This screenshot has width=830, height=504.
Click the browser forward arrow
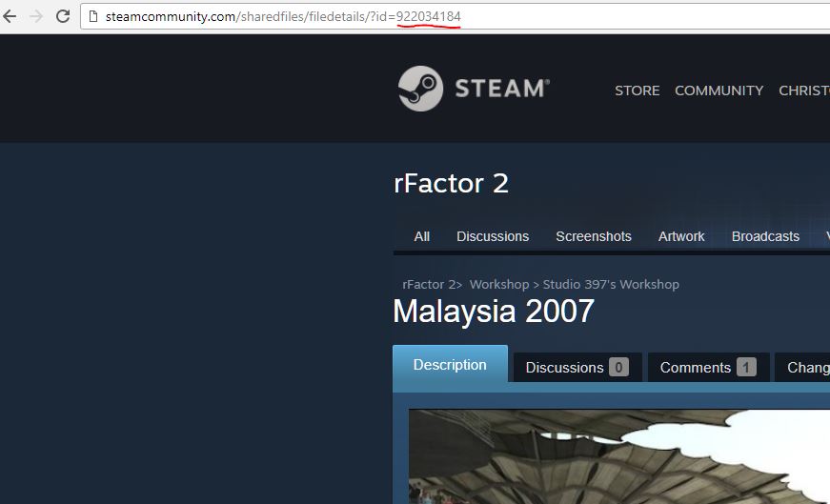coord(36,16)
